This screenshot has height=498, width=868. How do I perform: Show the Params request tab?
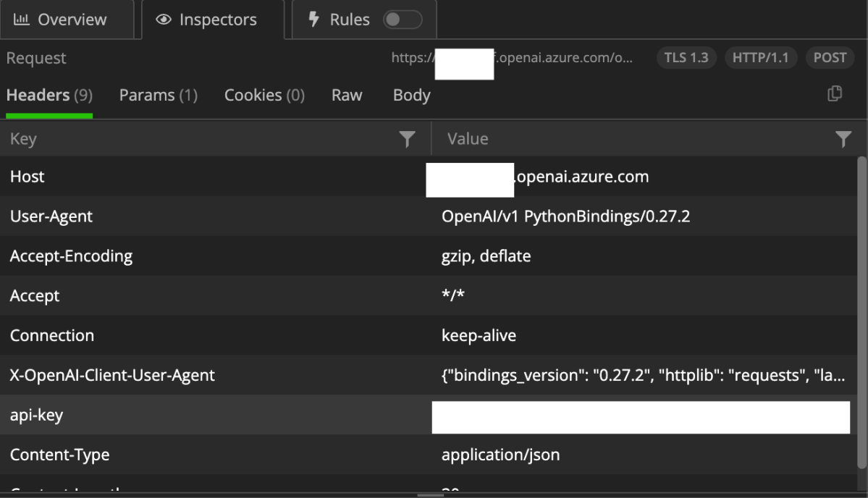point(158,96)
